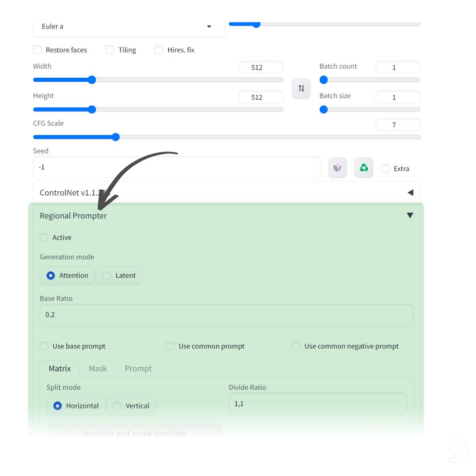Enable Use common prompt

coord(170,346)
